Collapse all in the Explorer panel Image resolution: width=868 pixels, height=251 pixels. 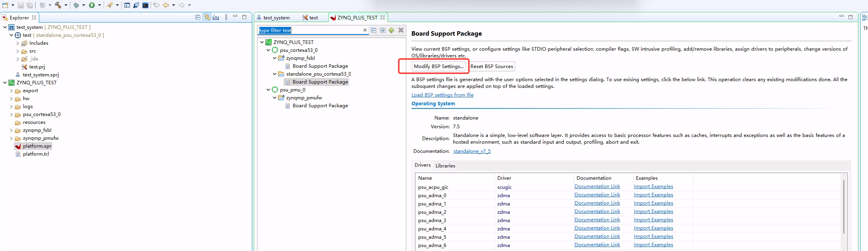198,17
